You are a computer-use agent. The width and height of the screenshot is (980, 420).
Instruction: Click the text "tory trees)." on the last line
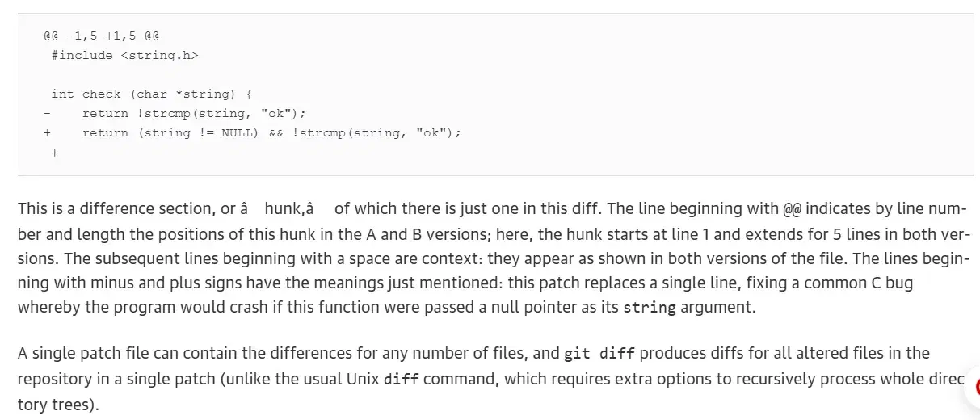[57, 405]
